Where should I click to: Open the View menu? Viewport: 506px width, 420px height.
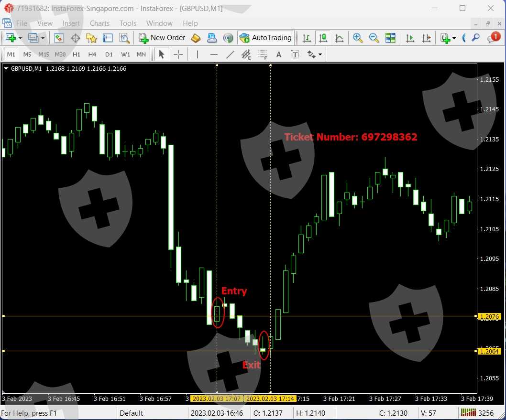(45, 23)
